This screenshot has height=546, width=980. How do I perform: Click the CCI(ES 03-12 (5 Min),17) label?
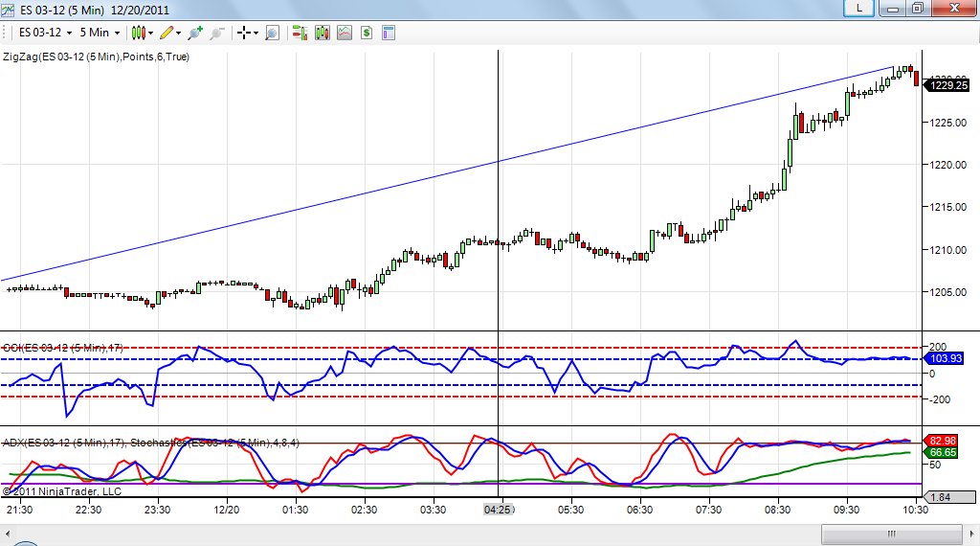[x=63, y=348]
